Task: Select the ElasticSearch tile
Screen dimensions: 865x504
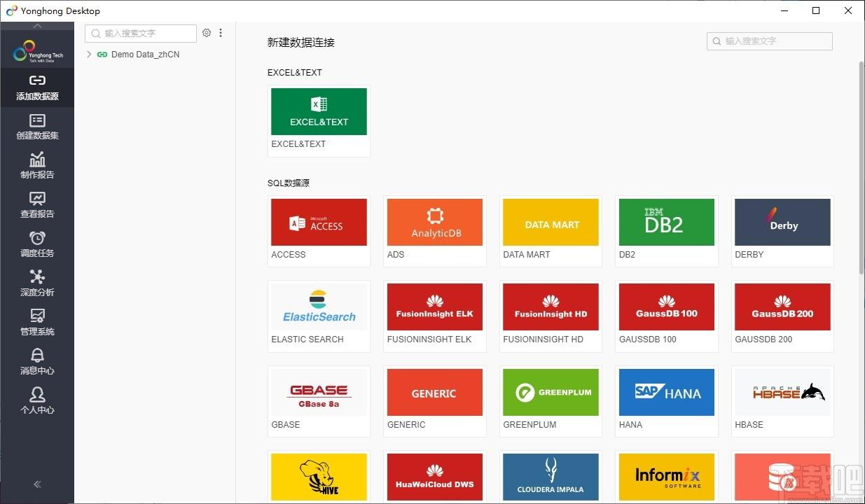Action: click(x=319, y=316)
